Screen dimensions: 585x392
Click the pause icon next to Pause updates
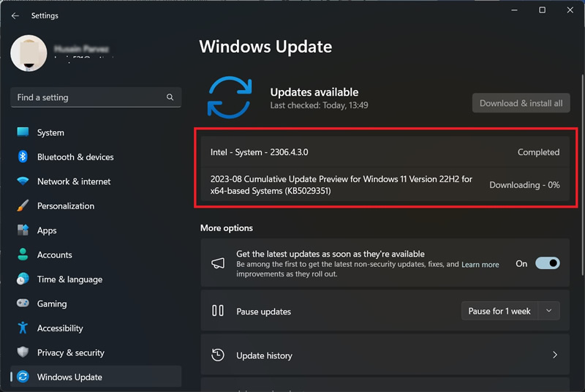(x=218, y=311)
